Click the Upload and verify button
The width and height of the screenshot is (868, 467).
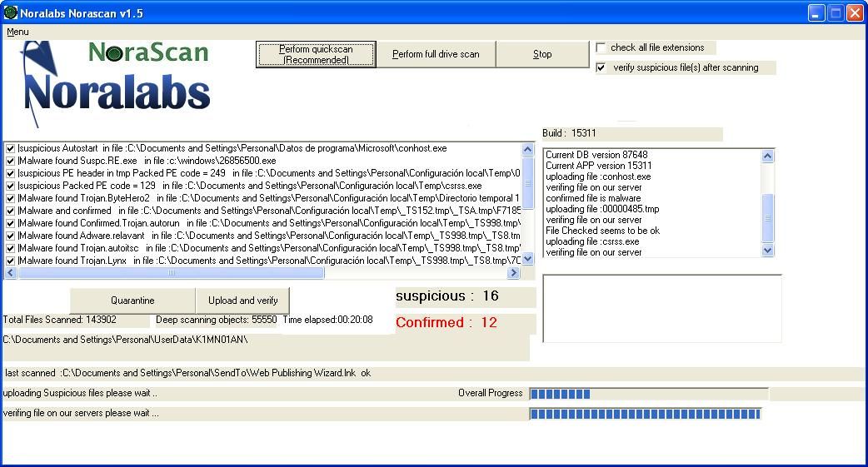[x=242, y=301]
